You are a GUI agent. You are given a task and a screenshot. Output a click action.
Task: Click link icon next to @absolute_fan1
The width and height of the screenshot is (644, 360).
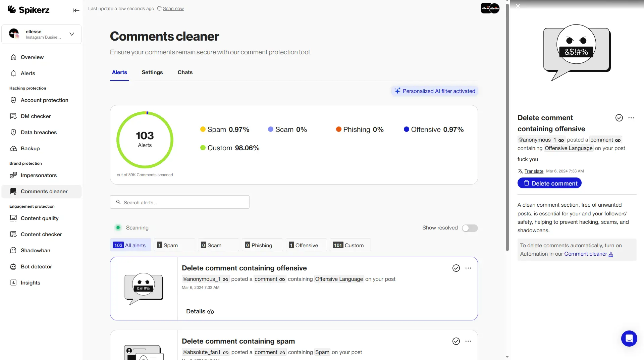[x=226, y=353]
